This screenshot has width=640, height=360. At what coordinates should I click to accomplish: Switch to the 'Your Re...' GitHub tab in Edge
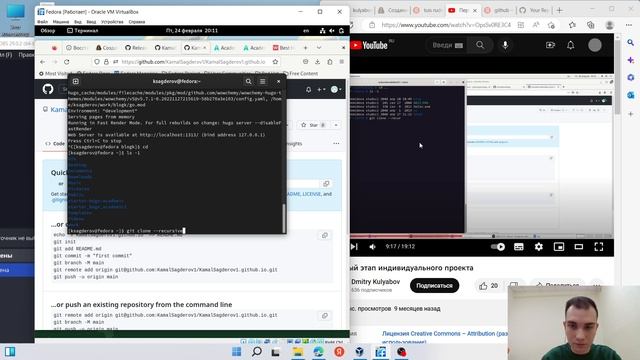(534, 10)
